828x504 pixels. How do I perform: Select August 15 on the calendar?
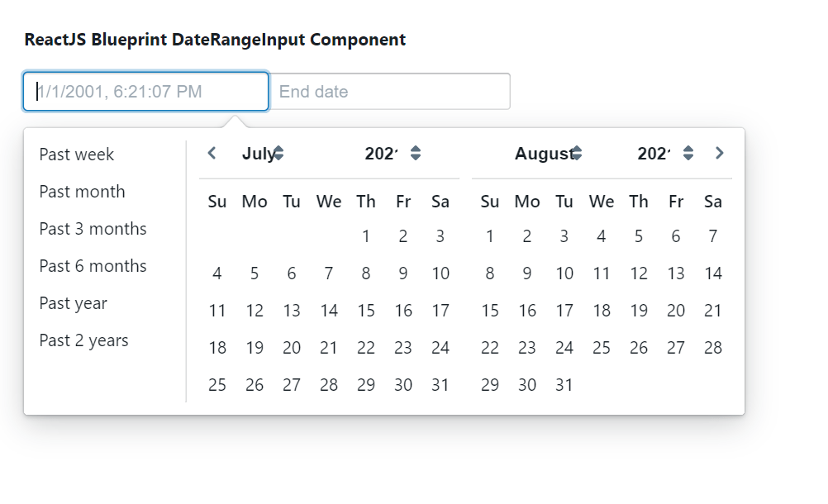[490, 310]
